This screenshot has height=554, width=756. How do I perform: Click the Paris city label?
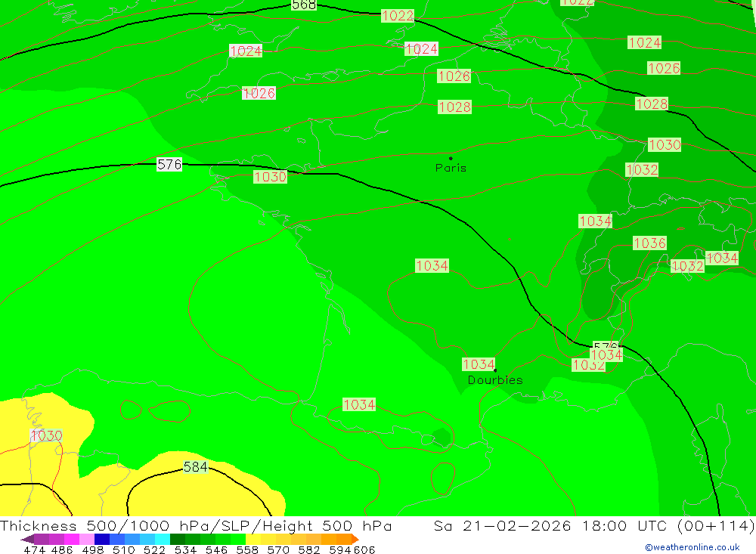[451, 168]
